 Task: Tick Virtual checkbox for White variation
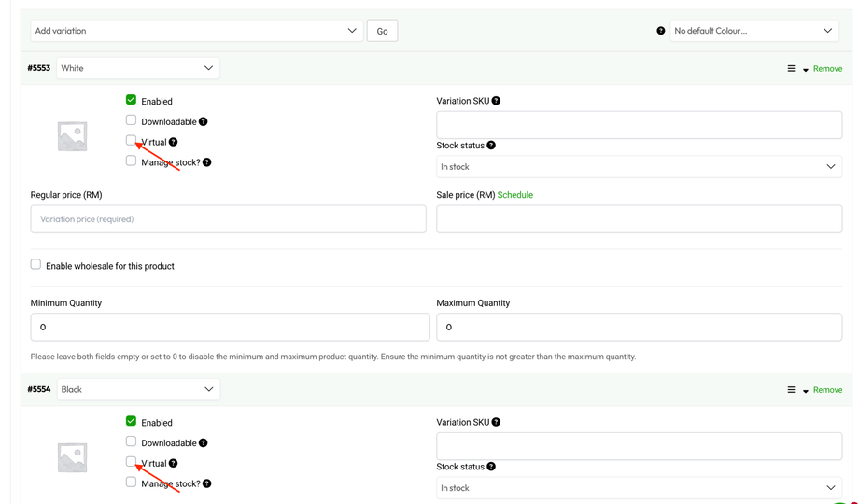131,141
